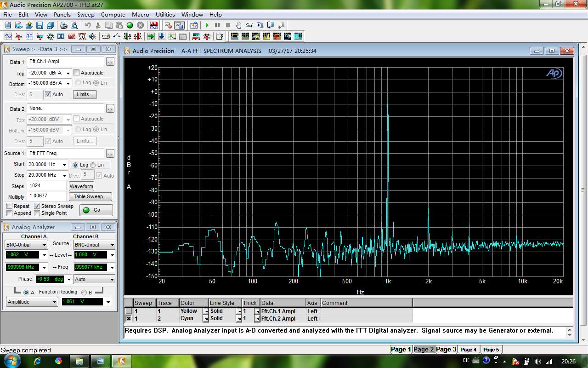The image size is (588, 368).
Task: Click green Play macro triangle
Action: (x=207, y=25)
